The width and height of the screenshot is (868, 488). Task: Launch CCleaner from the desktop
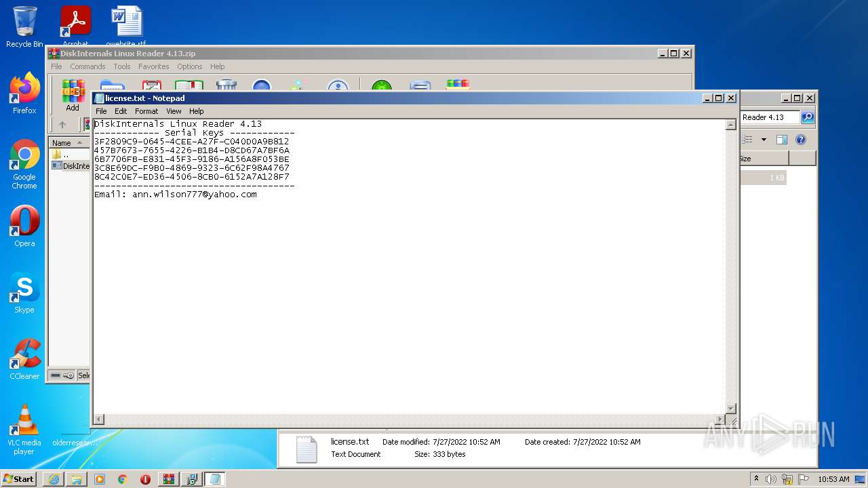click(x=24, y=359)
